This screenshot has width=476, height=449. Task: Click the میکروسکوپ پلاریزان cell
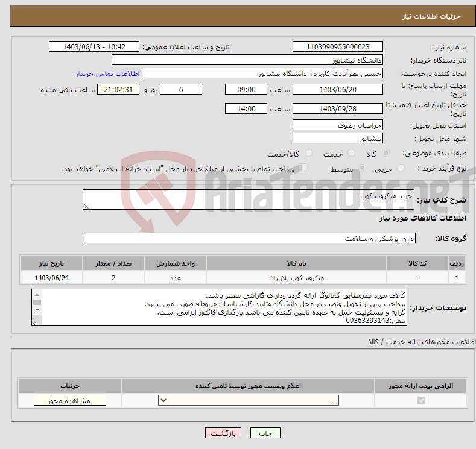tap(296, 278)
